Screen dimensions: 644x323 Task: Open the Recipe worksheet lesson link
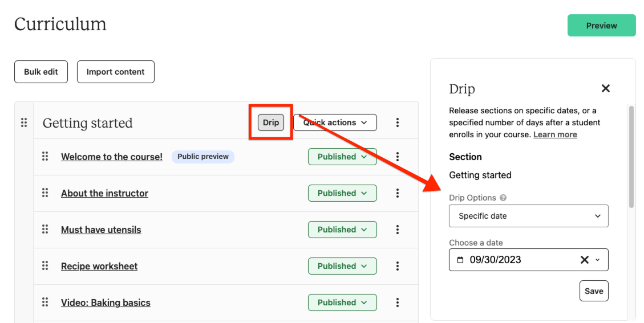(x=99, y=266)
